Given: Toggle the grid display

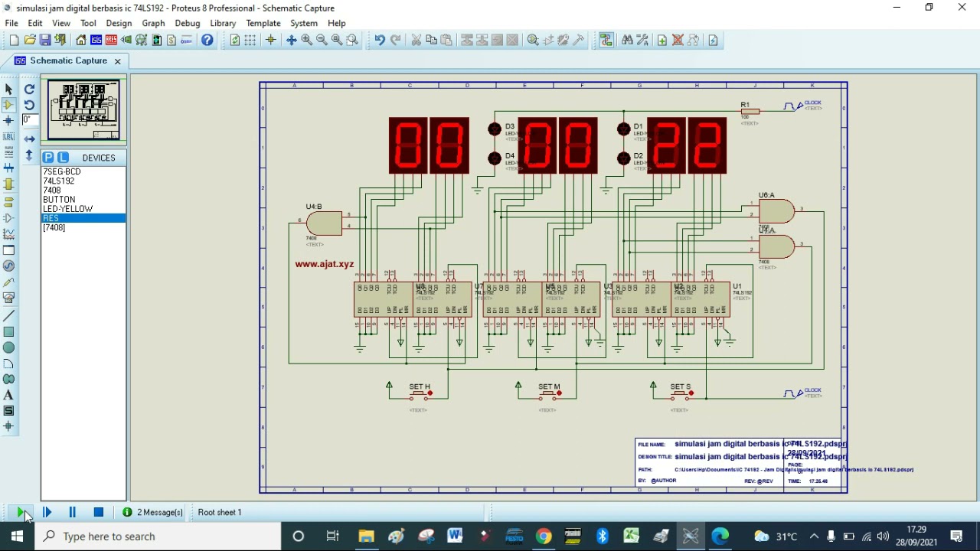Looking at the screenshot, I should [250, 40].
